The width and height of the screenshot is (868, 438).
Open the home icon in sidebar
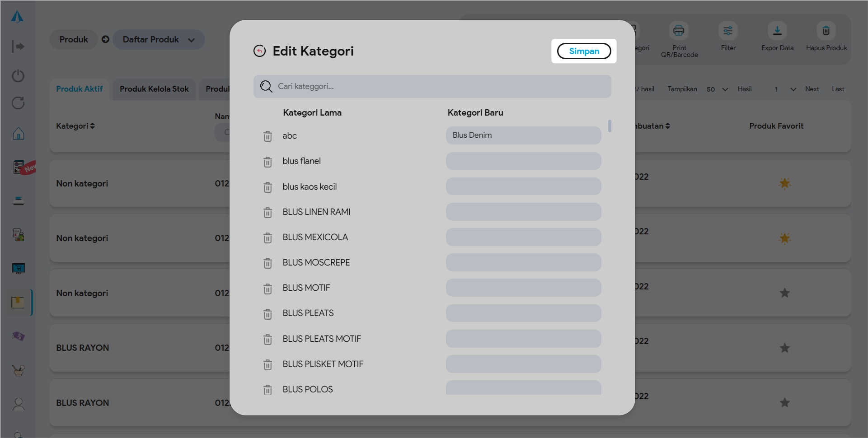coord(18,133)
